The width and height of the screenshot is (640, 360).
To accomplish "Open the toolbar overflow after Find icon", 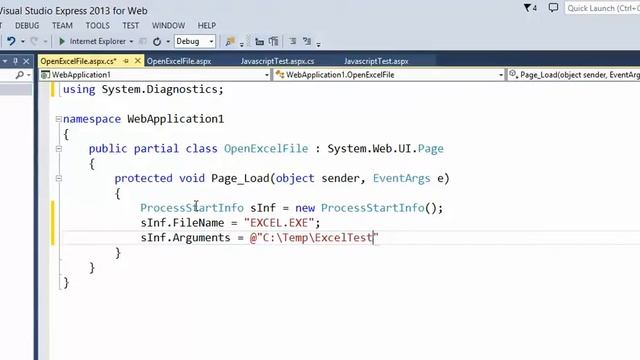I will tap(242, 44).
